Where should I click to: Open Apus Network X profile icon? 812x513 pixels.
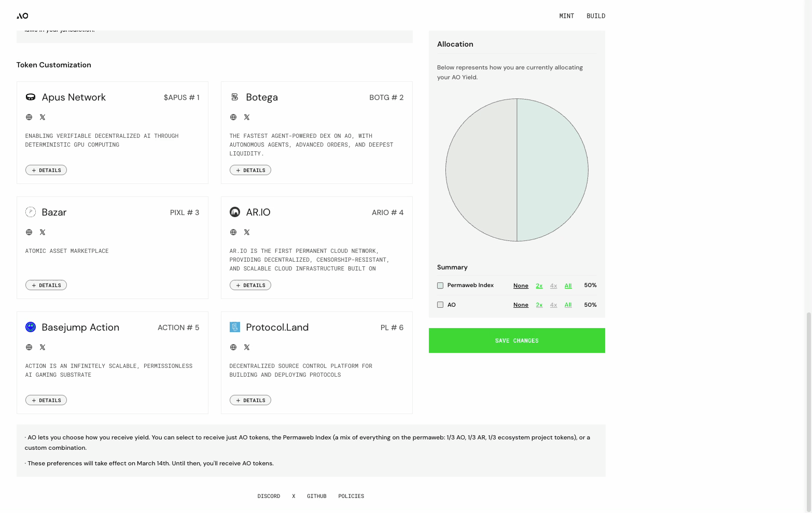43,117
